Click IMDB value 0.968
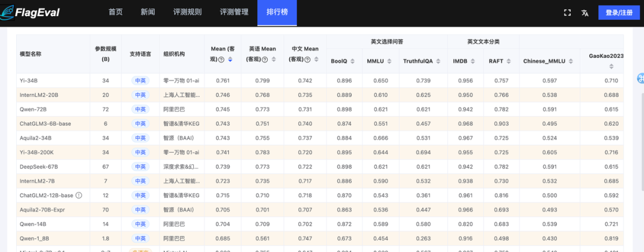This screenshot has height=252, width=644. [x=465, y=123]
